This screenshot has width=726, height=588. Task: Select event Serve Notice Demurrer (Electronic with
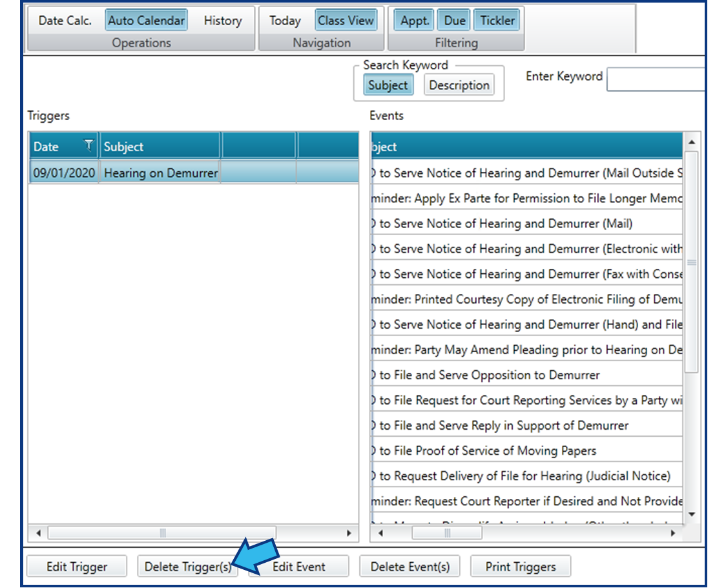pyautogui.click(x=527, y=249)
